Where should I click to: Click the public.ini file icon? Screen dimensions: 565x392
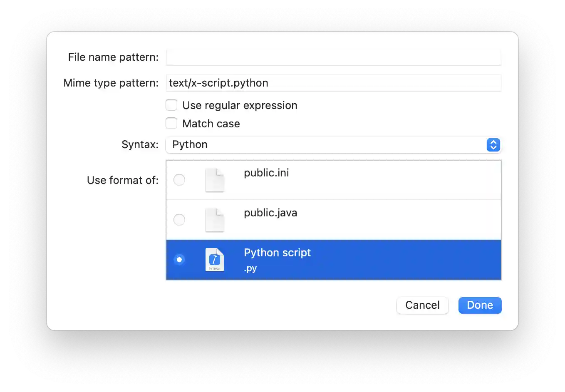(x=215, y=180)
